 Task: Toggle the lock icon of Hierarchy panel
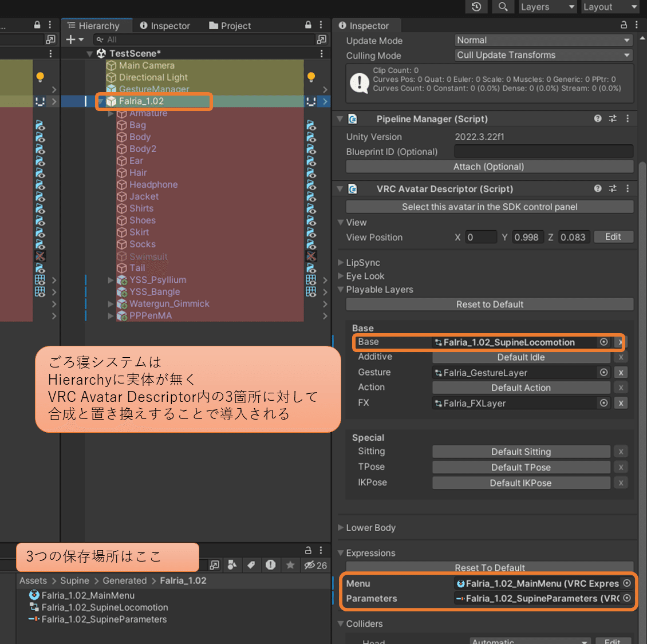pyautogui.click(x=308, y=25)
